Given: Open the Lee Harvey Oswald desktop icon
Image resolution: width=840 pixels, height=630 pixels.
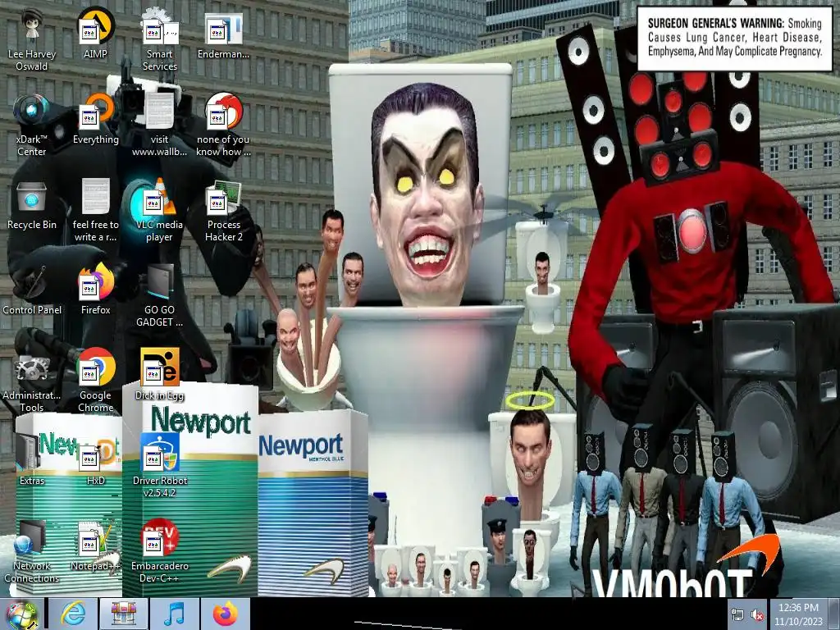Looking at the screenshot, I should point(32,40).
